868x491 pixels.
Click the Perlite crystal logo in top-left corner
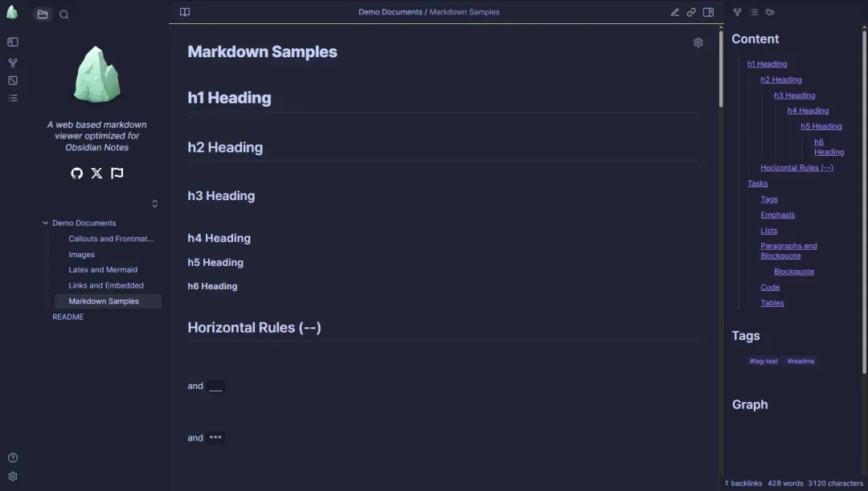[11, 11]
